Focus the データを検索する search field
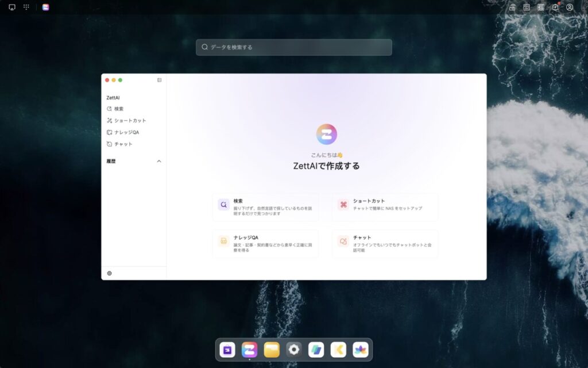Image resolution: width=588 pixels, height=368 pixels. (294, 47)
